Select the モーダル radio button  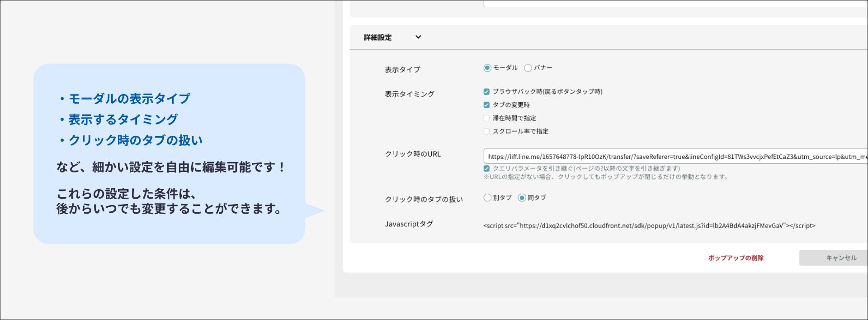pos(487,68)
